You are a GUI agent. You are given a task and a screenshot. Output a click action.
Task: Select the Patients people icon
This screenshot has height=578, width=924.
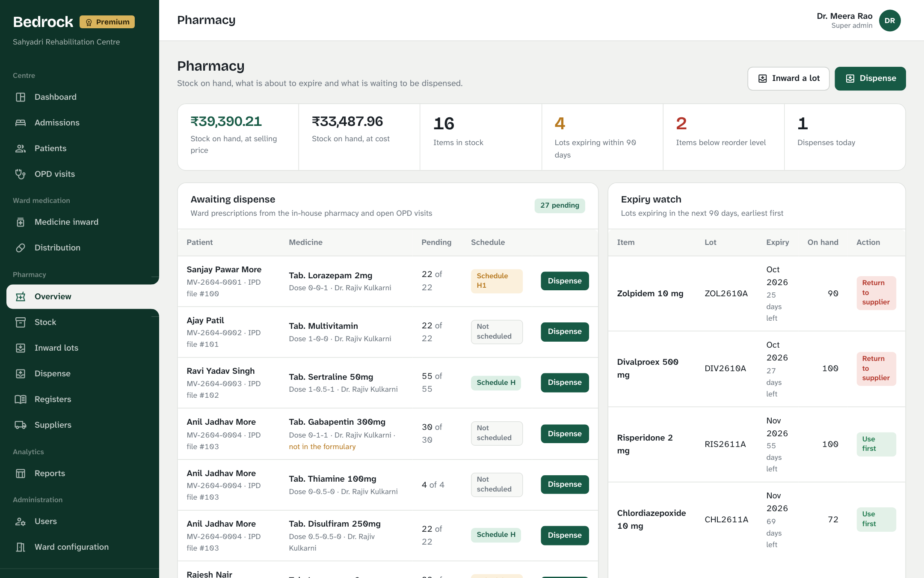click(x=21, y=149)
